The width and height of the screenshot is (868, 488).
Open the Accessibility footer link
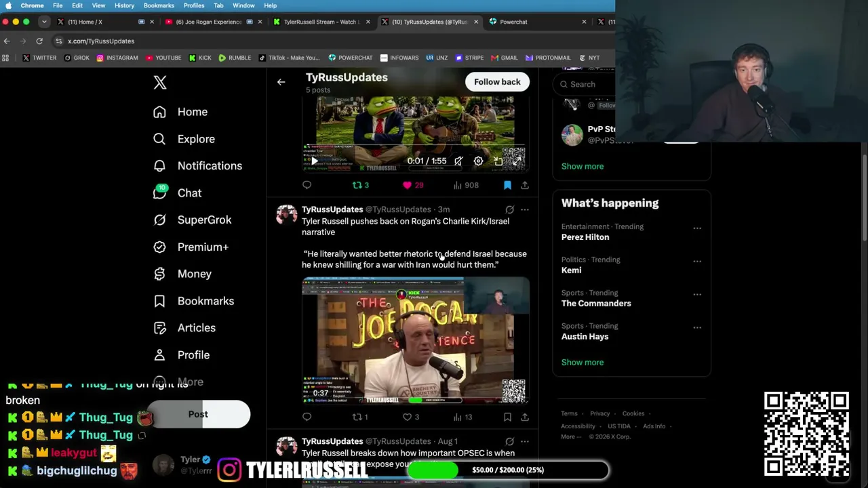[x=578, y=426]
